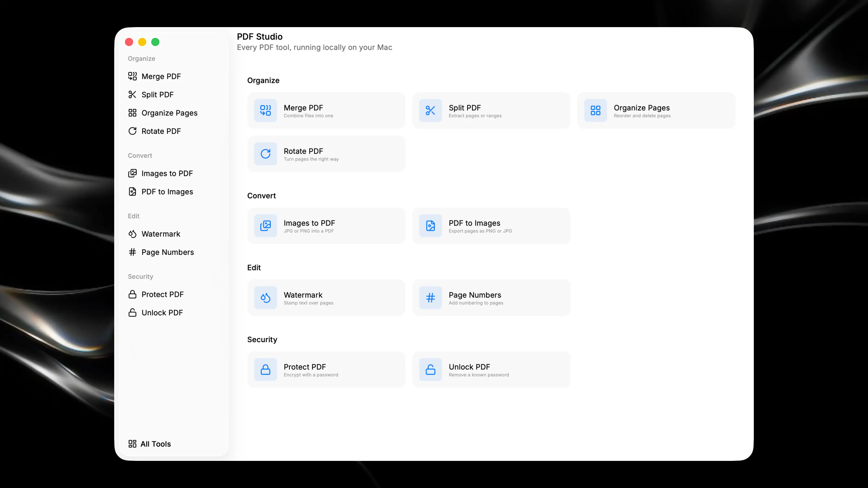Launch the Organize Pages card title
This screenshot has height=488, width=868.
642,108
